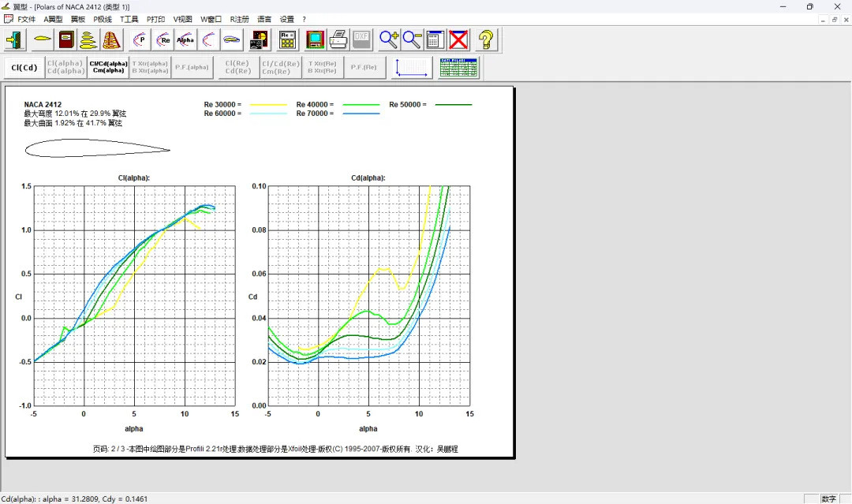
Task: Open the 设置 menu
Action: click(x=287, y=19)
